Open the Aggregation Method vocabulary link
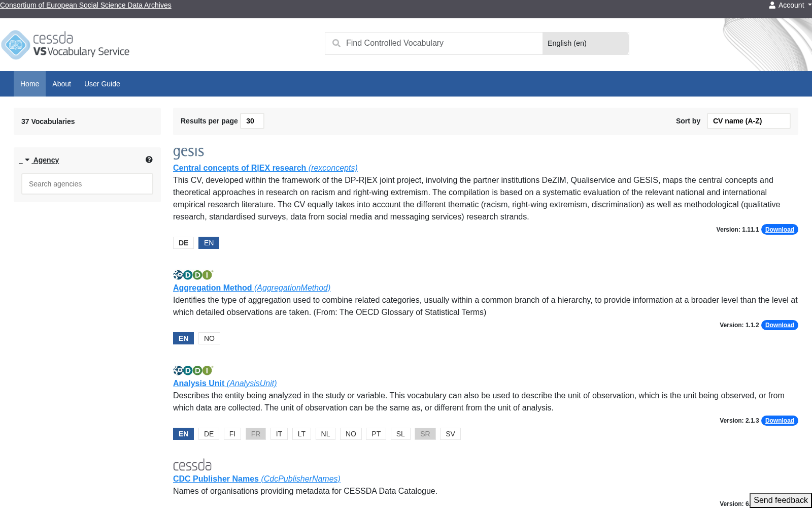Viewport: 812px width, 508px height. pos(252,288)
